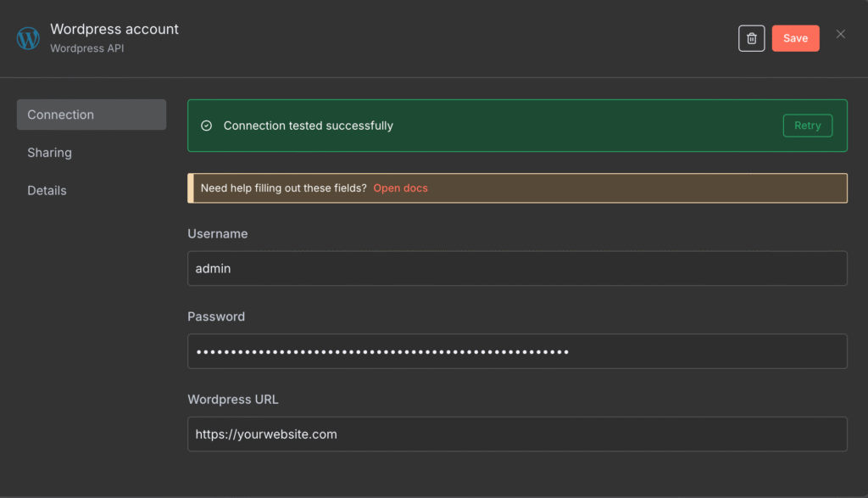This screenshot has height=498, width=868.
Task: Click the WordPress logo icon
Action: pyautogui.click(x=28, y=37)
